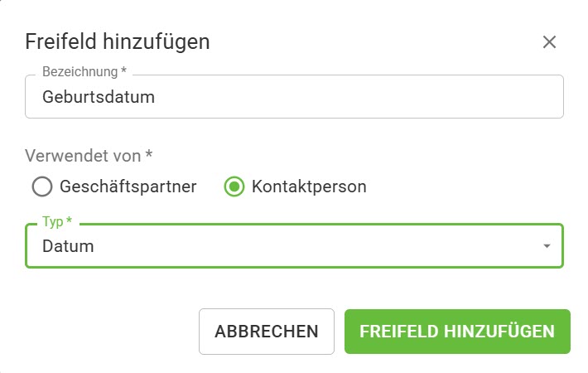Click the Verwendet von label
The width and height of the screenshot is (588, 373).
point(89,155)
